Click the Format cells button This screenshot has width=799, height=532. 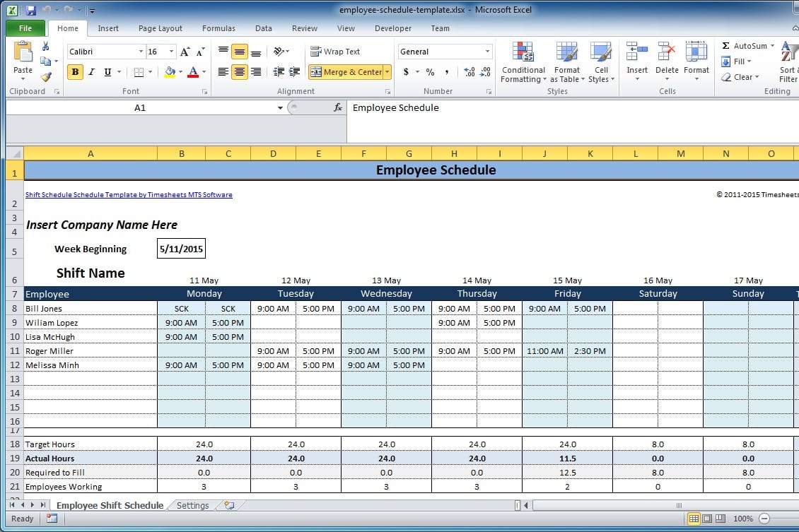pyautogui.click(x=696, y=61)
